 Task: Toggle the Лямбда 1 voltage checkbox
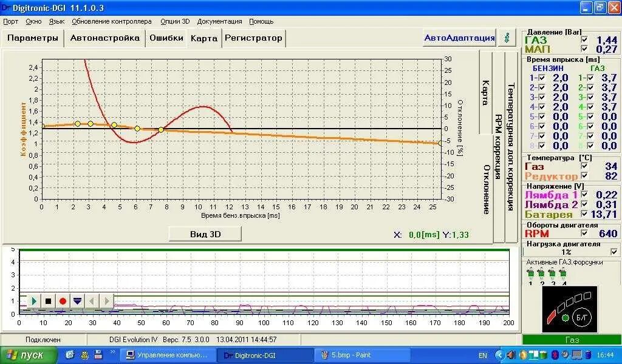click(584, 194)
